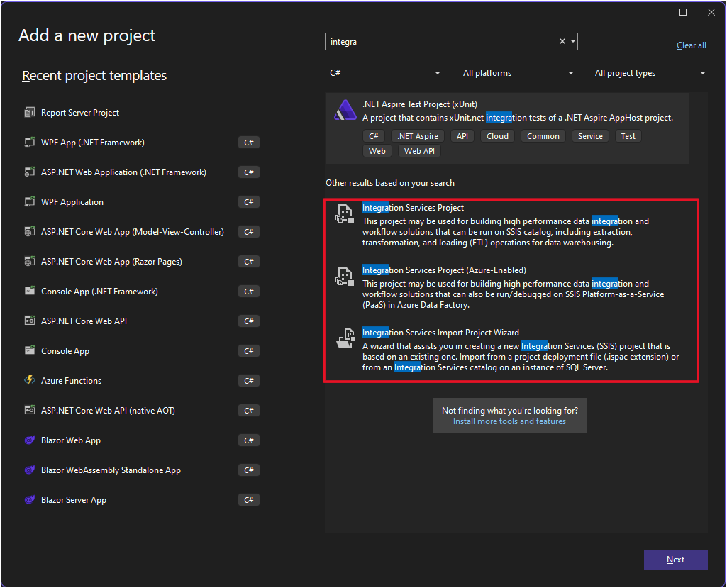Click the Blazor Web App icon
727x588 pixels.
[30, 440]
